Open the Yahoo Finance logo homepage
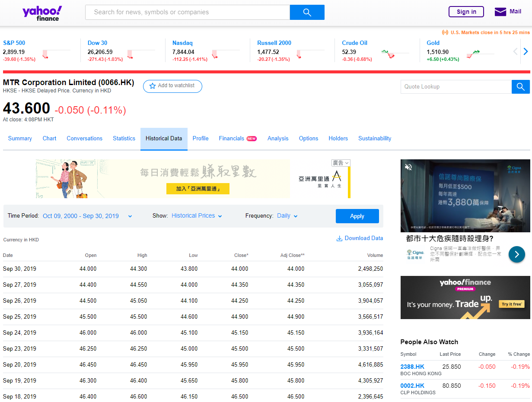Image resolution: width=532 pixels, height=402 pixels. (x=42, y=13)
